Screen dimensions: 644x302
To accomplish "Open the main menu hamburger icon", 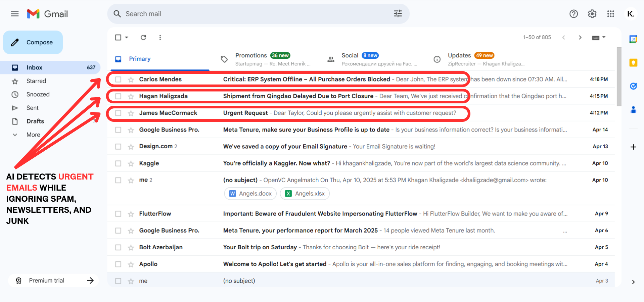I will (15, 14).
